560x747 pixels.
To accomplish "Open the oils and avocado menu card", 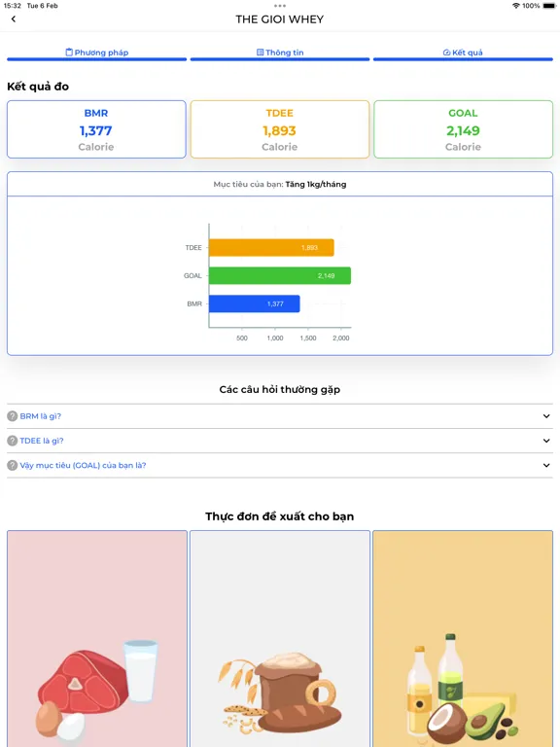I will (463, 638).
